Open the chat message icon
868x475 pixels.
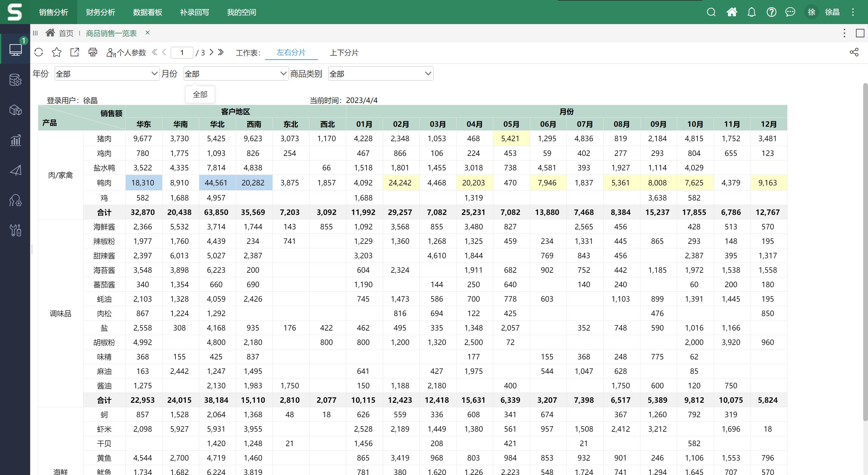(x=790, y=12)
